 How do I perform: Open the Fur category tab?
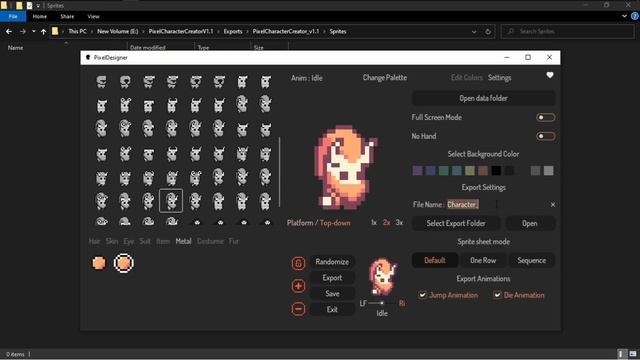[x=234, y=241]
